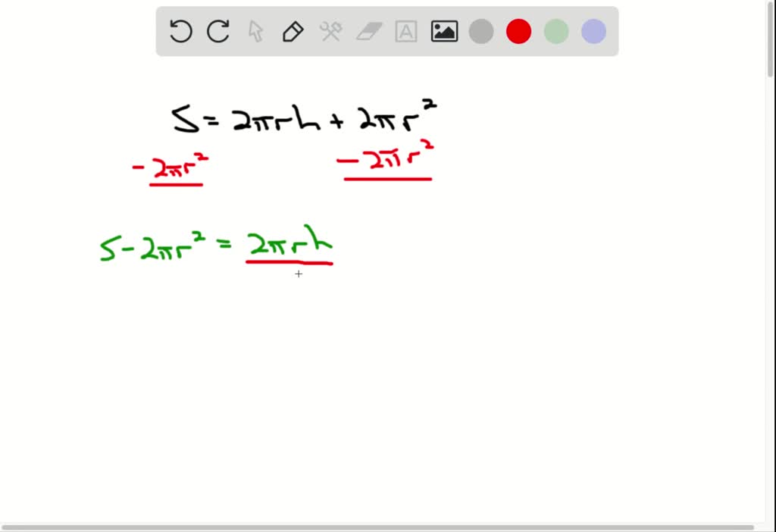The height and width of the screenshot is (532, 776).
Task: Select the green color swatch
Action: click(x=555, y=31)
